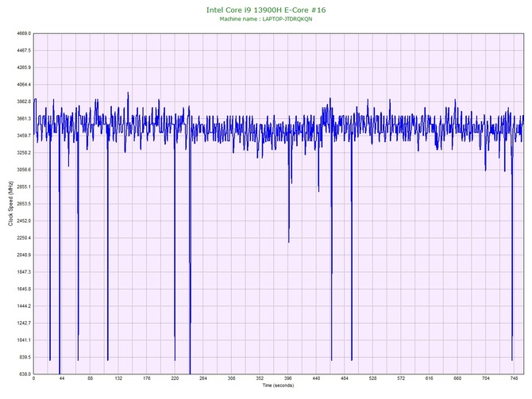Image resolution: width=532 pixels, height=399 pixels.
Task: Click the x-axis time label 616
Action: point(430,378)
